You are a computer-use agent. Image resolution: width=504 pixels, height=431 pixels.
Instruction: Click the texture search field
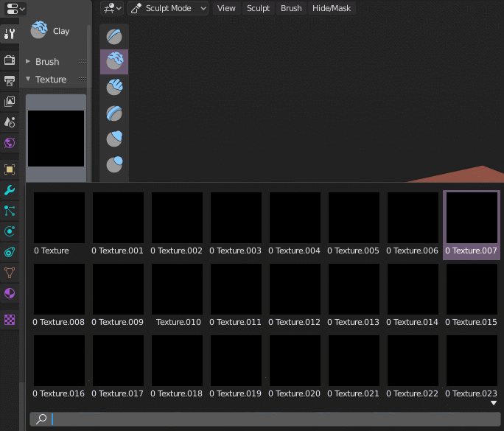(x=265, y=418)
